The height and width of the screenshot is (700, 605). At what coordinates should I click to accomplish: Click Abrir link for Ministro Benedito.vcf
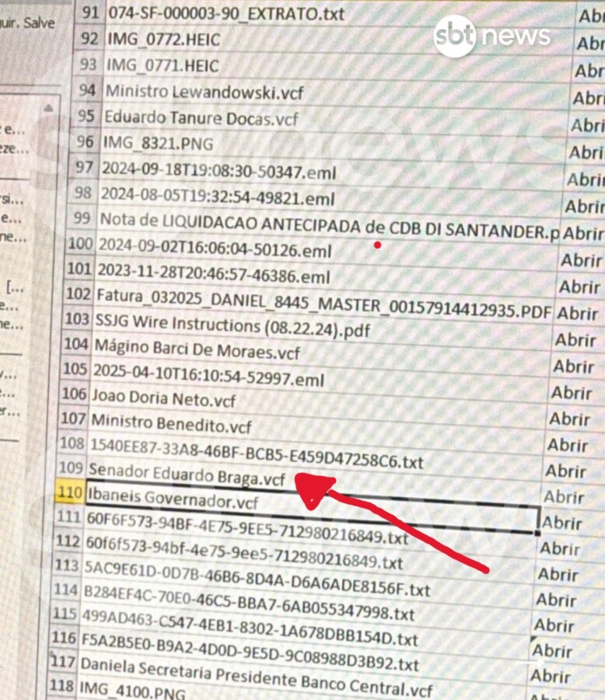click(569, 419)
